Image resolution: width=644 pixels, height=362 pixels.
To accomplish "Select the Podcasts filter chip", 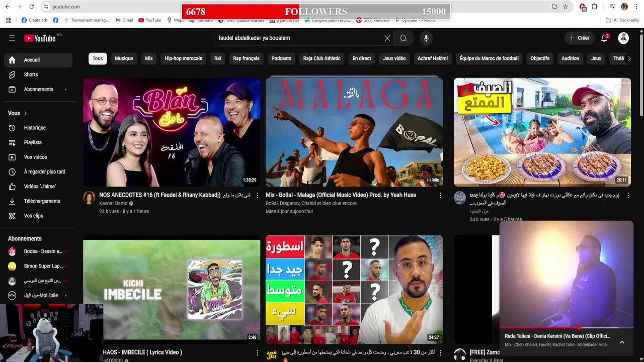I will tap(281, 58).
